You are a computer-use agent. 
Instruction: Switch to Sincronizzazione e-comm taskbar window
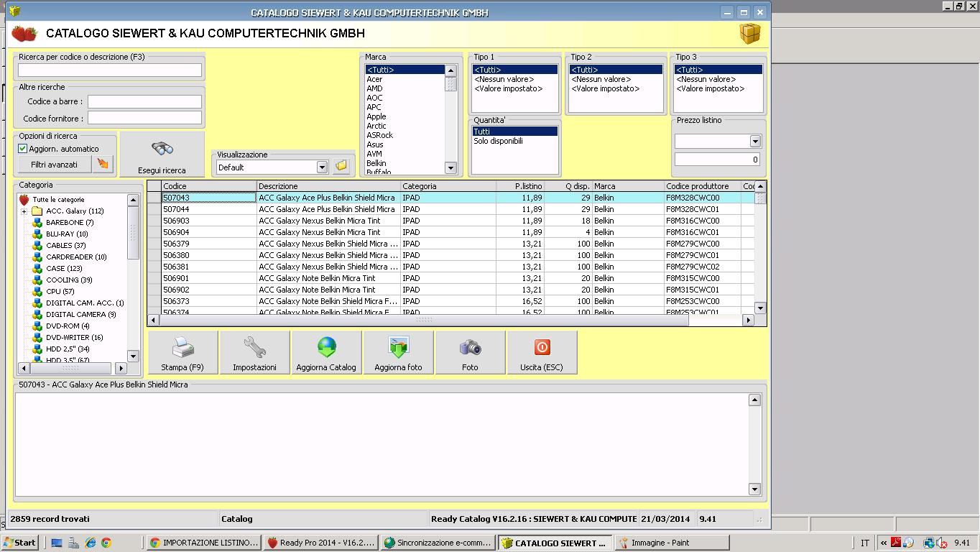438,543
